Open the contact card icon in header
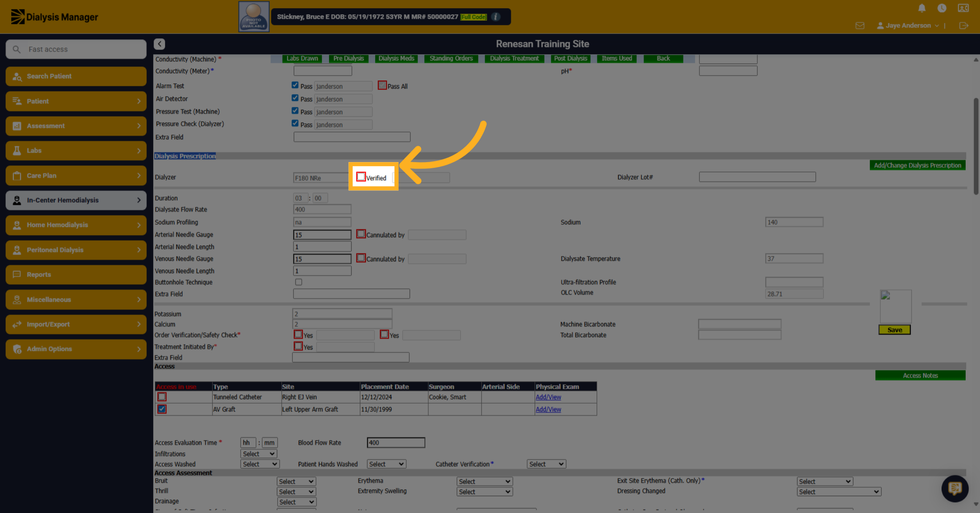980x513 pixels. tap(963, 8)
